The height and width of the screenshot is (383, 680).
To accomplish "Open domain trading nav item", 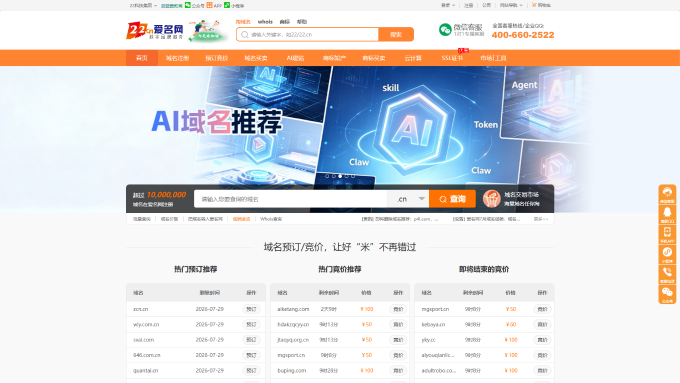I will 256,58.
